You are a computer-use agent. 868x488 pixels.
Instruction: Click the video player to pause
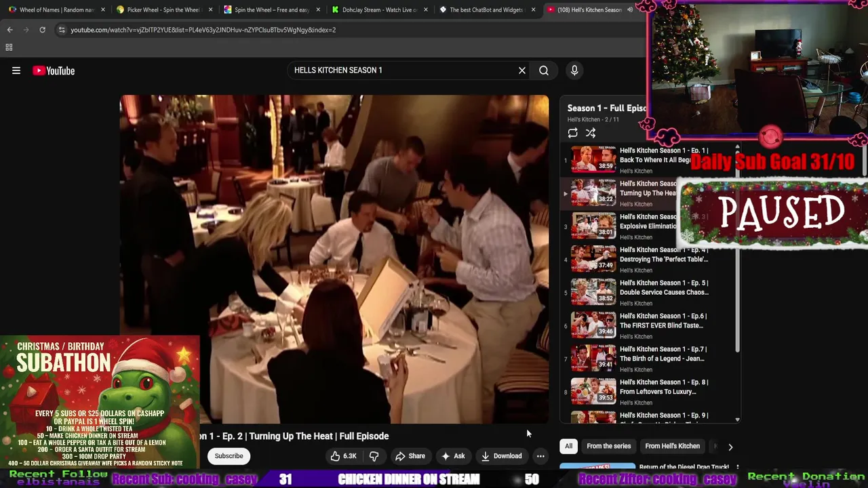(x=334, y=260)
